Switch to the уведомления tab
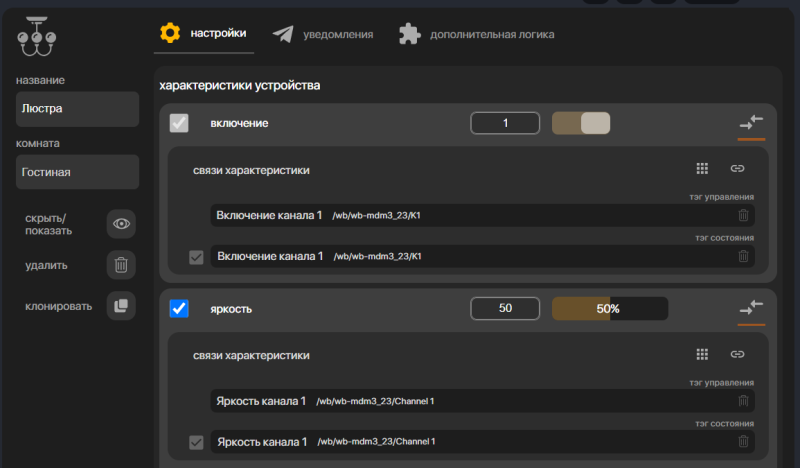 click(323, 34)
